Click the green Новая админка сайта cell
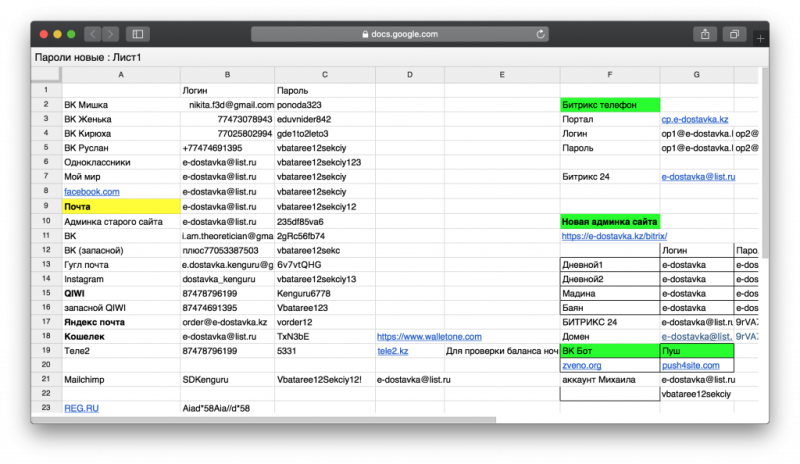This screenshot has width=800, height=464. [610, 222]
